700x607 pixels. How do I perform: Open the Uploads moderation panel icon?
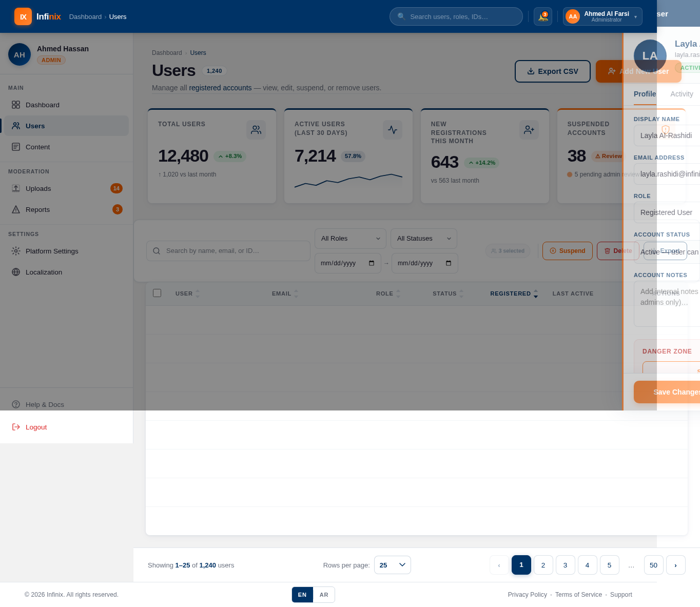pyautogui.click(x=15, y=188)
